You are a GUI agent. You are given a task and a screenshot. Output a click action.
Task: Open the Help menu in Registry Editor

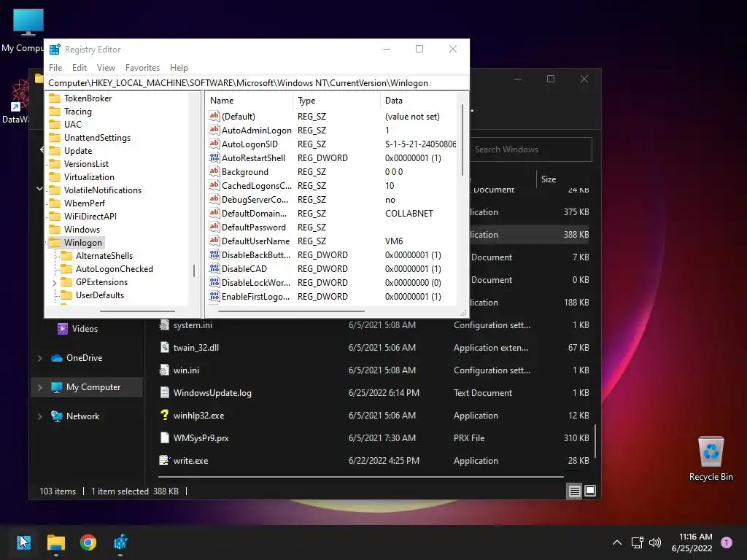[179, 68]
